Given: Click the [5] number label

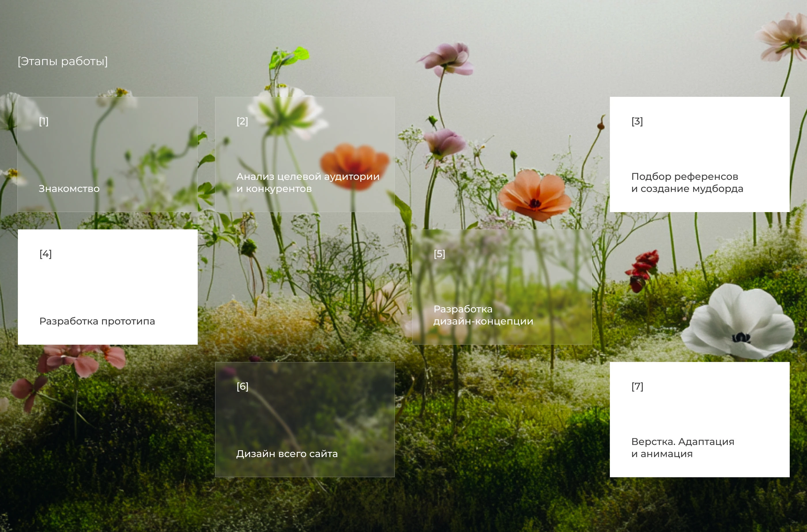Looking at the screenshot, I should point(439,254).
